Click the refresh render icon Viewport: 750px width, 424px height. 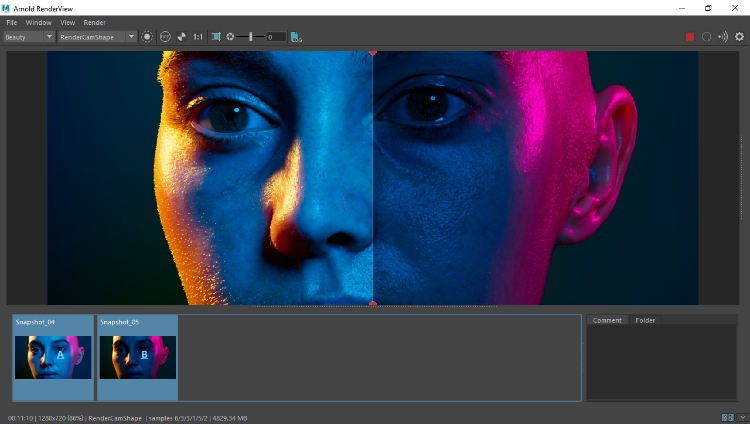[706, 37]
